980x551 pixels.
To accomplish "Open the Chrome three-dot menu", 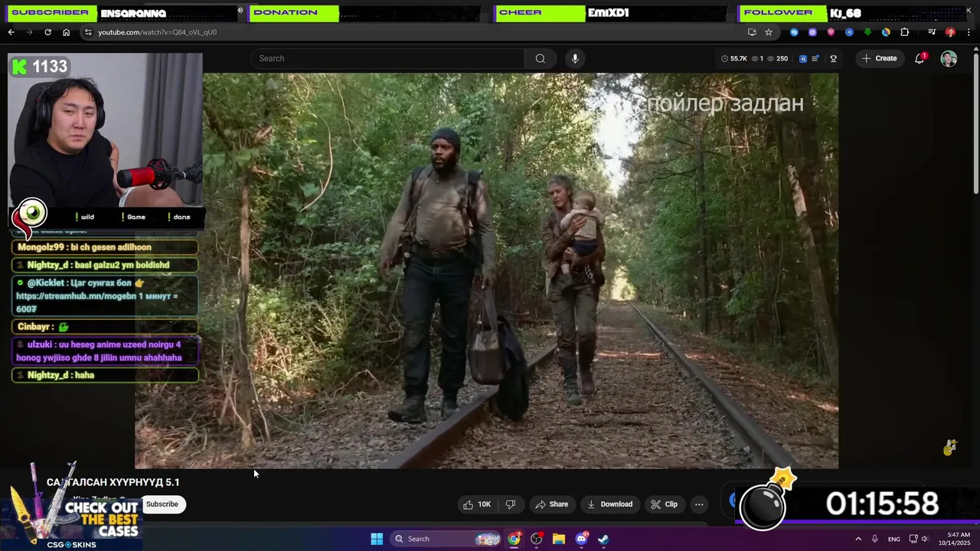I will point(969,32).
